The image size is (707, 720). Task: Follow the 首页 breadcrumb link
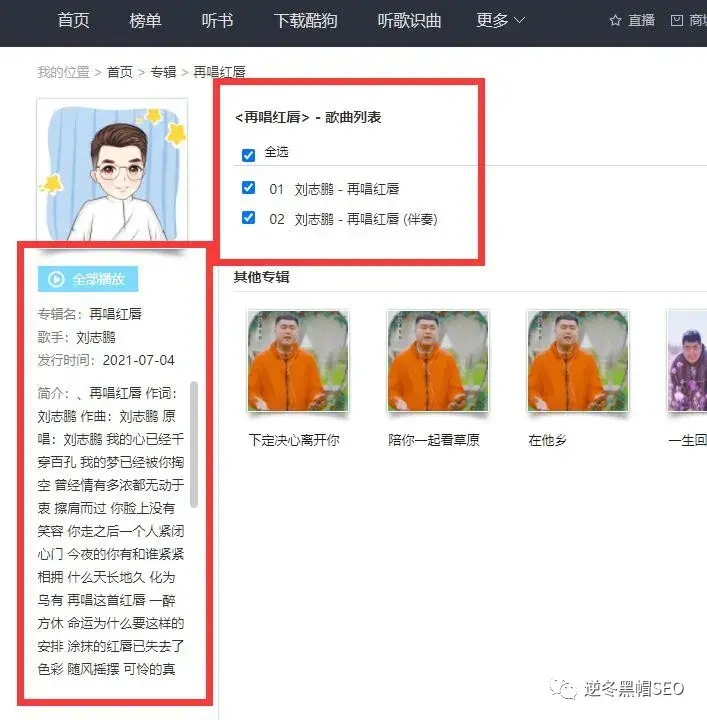pos(120,72)
